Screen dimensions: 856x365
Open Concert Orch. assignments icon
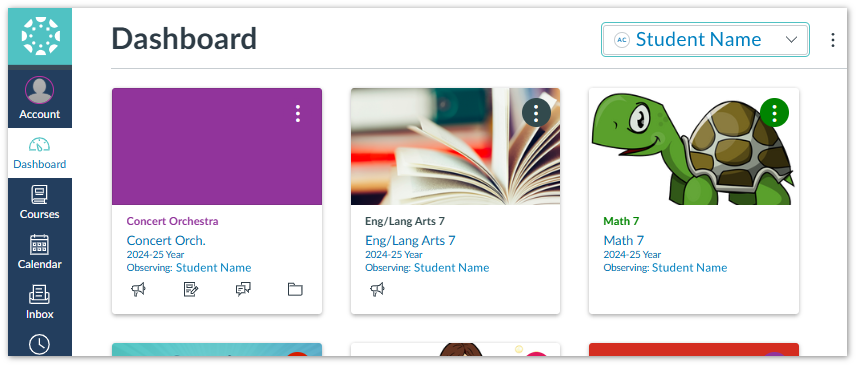click(191, 289)
